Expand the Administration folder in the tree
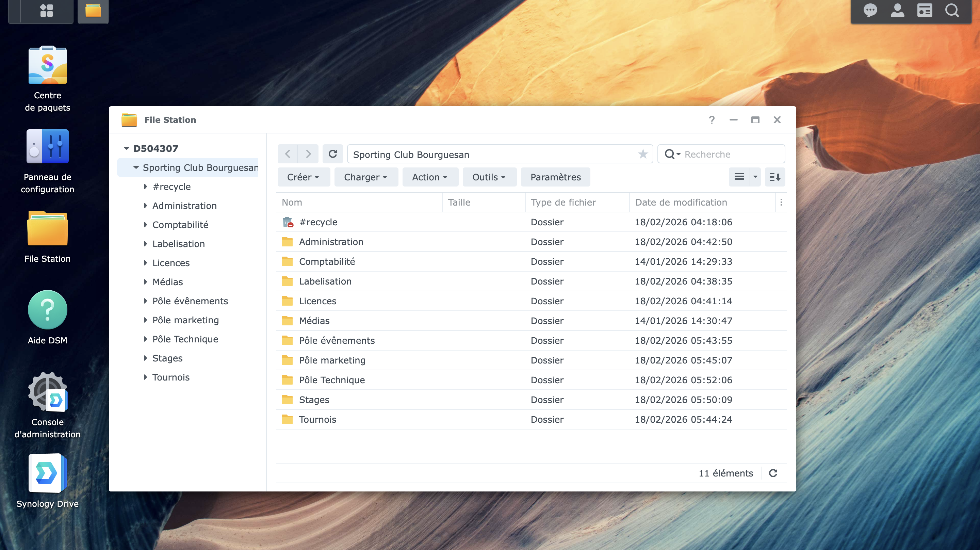Image resolution: width=980 pixels, height=550 pixels. tap(145, 206)
